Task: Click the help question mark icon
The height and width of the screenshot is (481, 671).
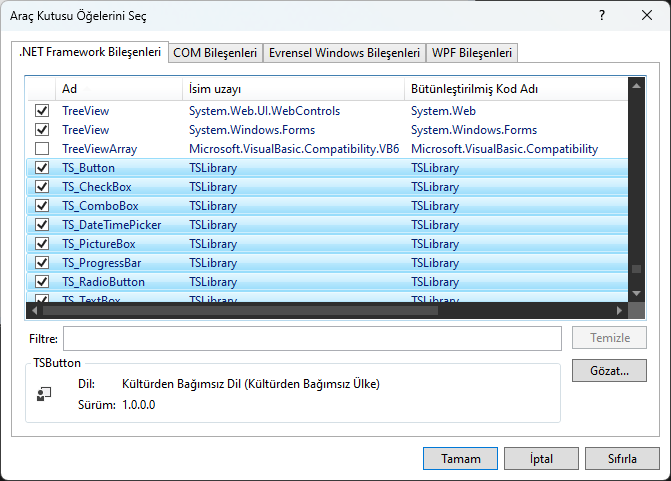Action: coord(602,16)
